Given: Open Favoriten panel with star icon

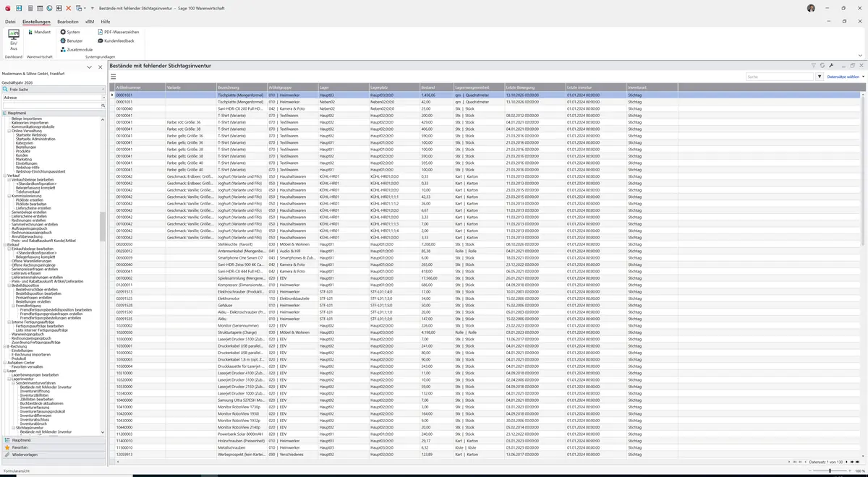Looking at the screenshot, I should (53, 447).
